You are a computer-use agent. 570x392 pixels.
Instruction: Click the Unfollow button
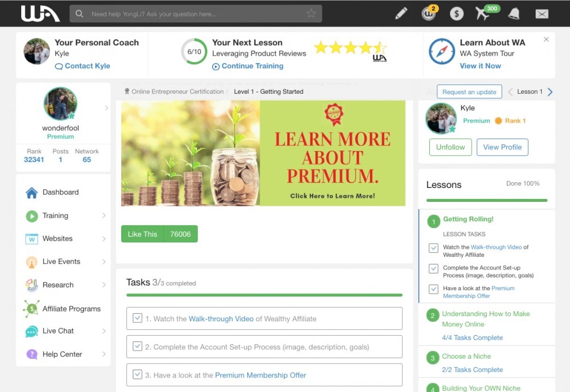coord(450,147)
